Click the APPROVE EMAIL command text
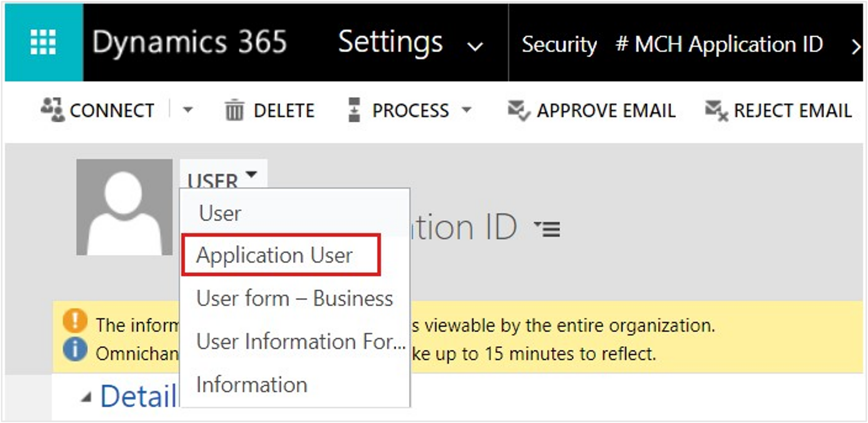Viewport: 868px width, 423px height. (x=606, y=111)
